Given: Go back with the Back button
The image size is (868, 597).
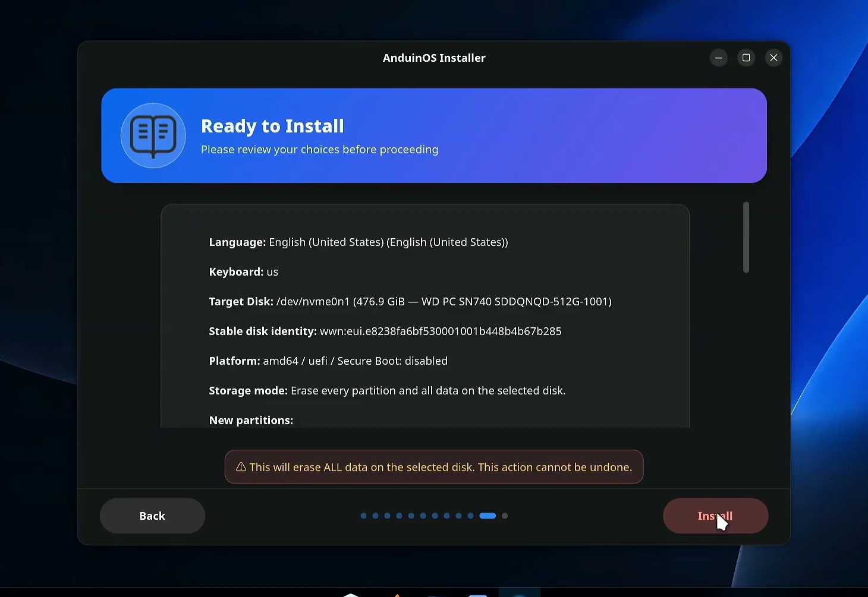Looking at the screenshot, I should (x=152, y=516).
